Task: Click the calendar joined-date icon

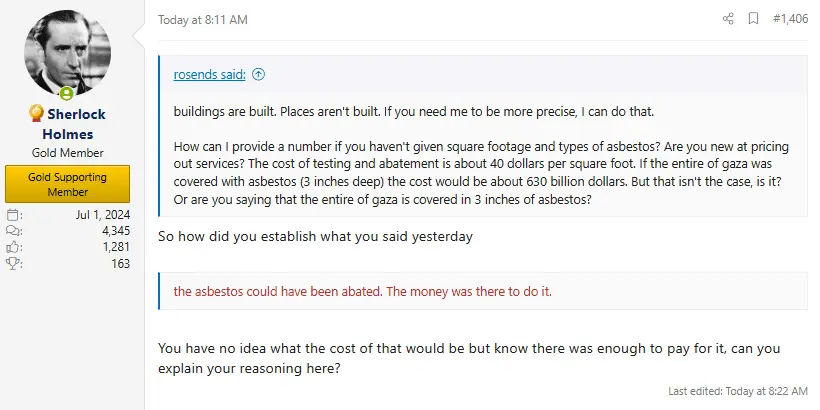Action: pyautogui.click(x=13, y=215)
